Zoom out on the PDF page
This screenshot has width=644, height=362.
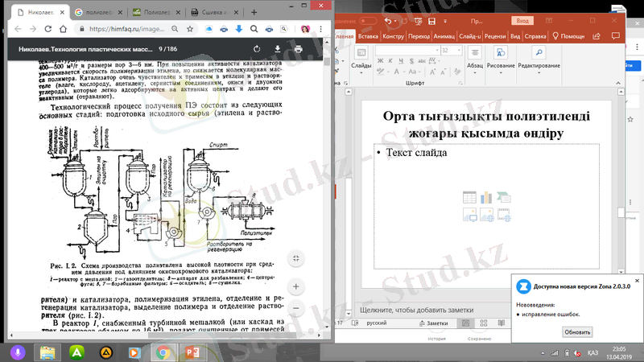click(x=296, y=308)
